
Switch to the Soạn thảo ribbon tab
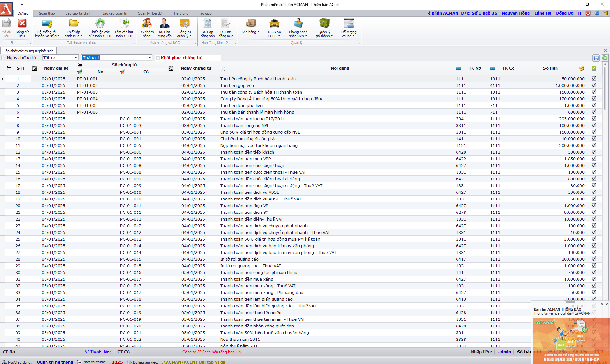[47, 13]
